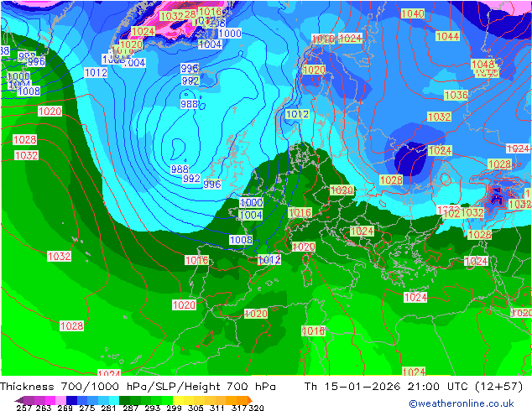Screen dimensions: 532x411
Task: Click the '1032' label just below '1036'
Action: (439, 117)
